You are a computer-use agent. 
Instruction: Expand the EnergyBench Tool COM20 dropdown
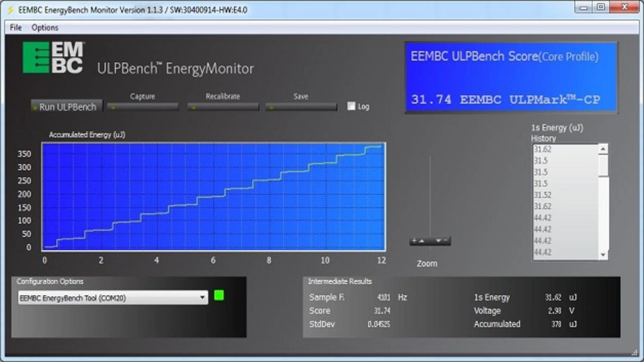(x=202, y=298)
